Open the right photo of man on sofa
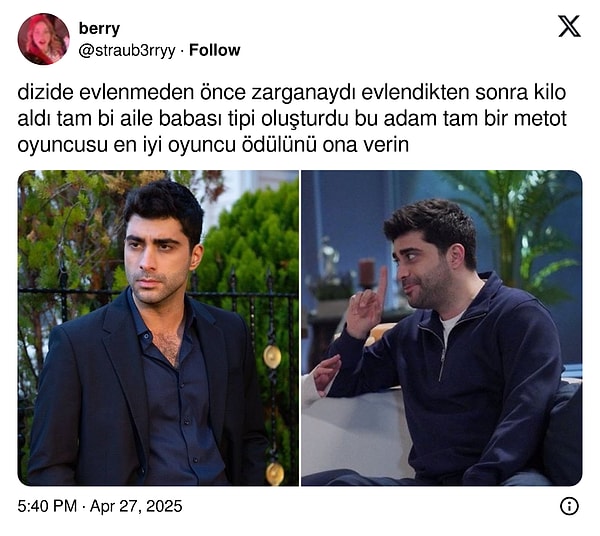 442,328
